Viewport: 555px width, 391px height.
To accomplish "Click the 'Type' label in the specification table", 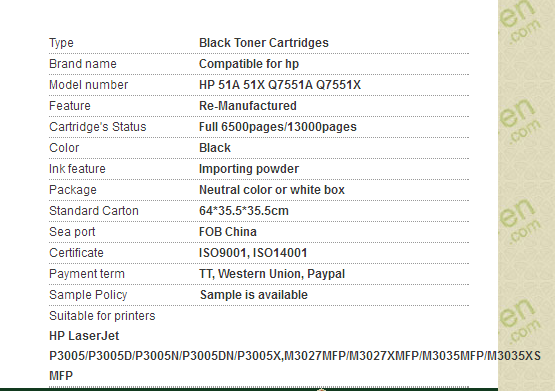I will (61, 43).
